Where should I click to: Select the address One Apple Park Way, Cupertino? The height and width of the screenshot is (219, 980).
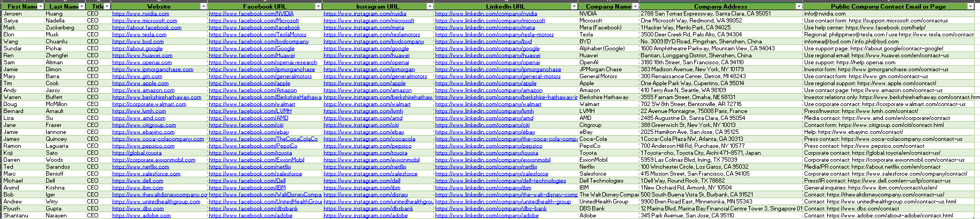[x=720, y=84]
